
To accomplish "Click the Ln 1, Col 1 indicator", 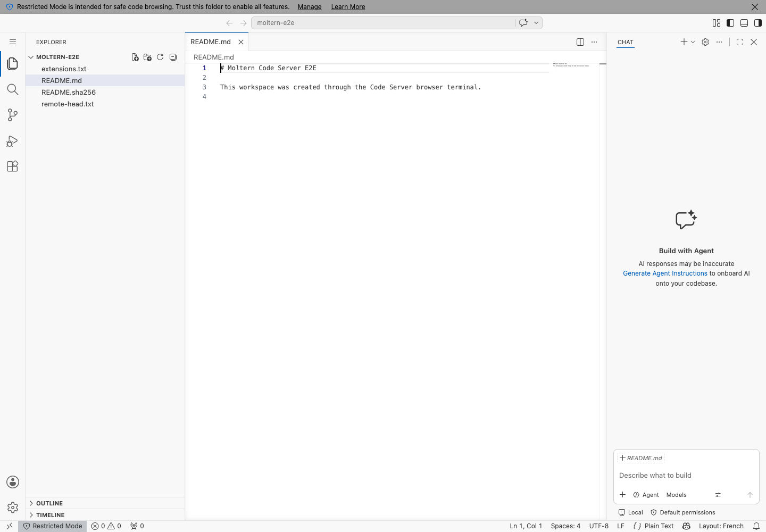I will [526, 526].
